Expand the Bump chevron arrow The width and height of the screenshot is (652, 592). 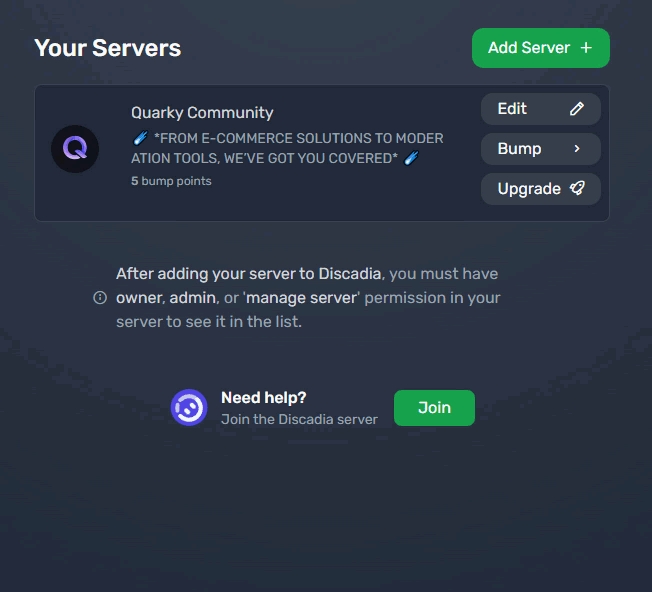click(x=577, y=149)
